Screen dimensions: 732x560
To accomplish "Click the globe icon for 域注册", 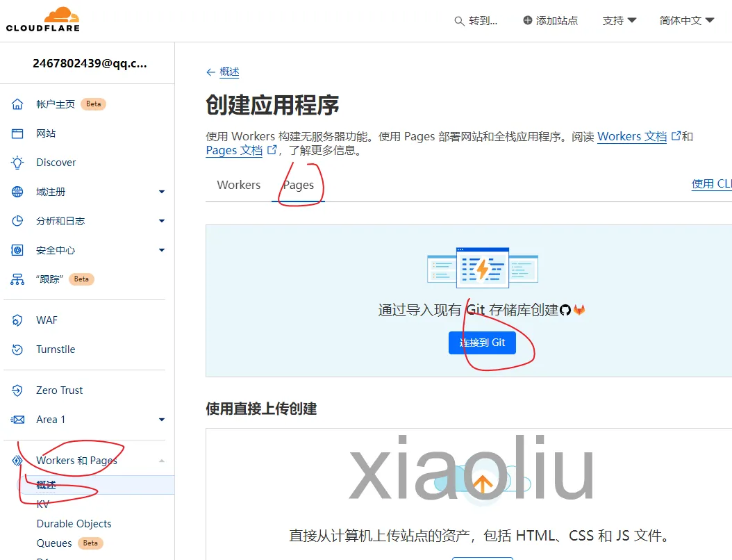I will pos(17,192).
